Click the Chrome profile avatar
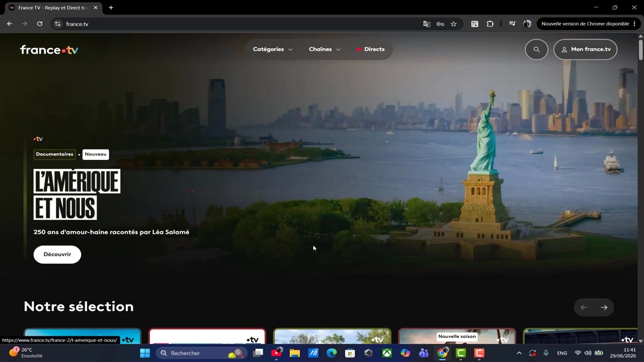 coord(527,24)
